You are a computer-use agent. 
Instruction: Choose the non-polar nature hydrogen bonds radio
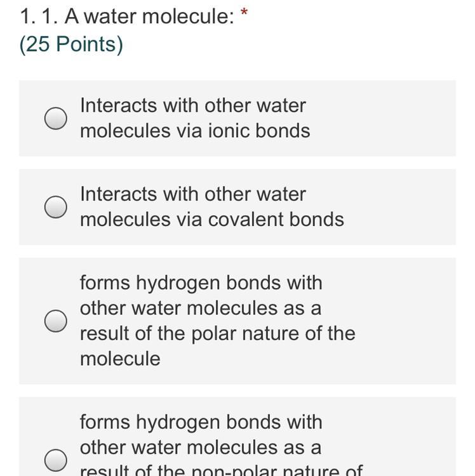tap(56, 460)
